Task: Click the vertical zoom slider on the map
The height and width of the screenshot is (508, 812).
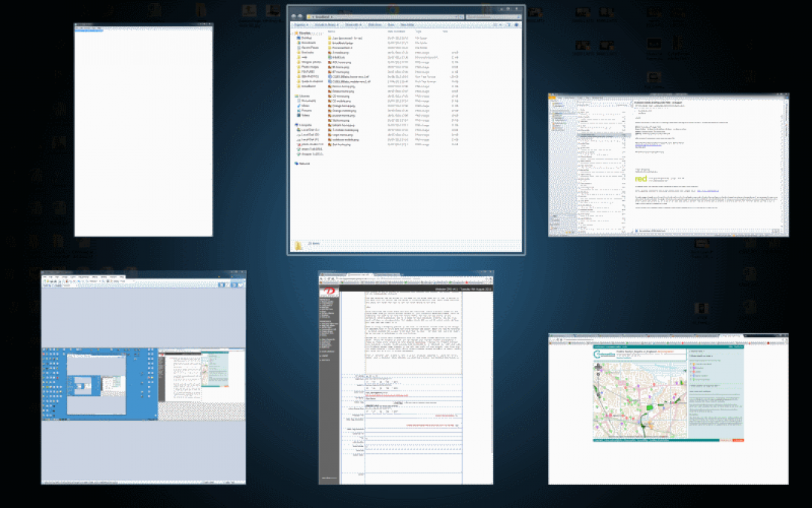Action: (x=598, y=385)
